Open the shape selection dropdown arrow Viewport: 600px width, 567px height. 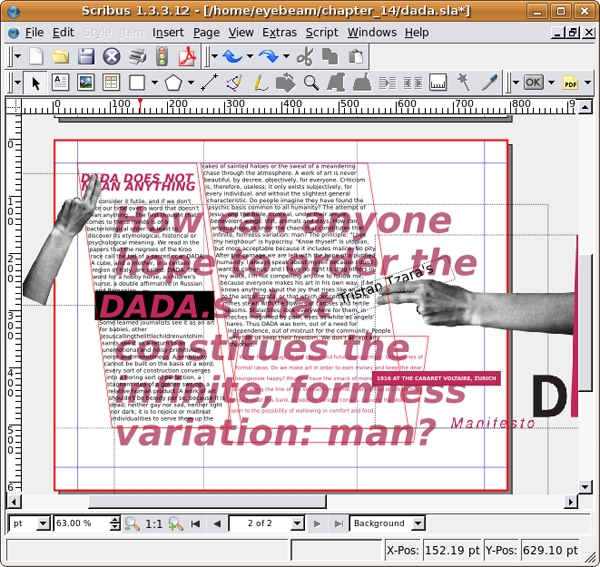point(155,83)
